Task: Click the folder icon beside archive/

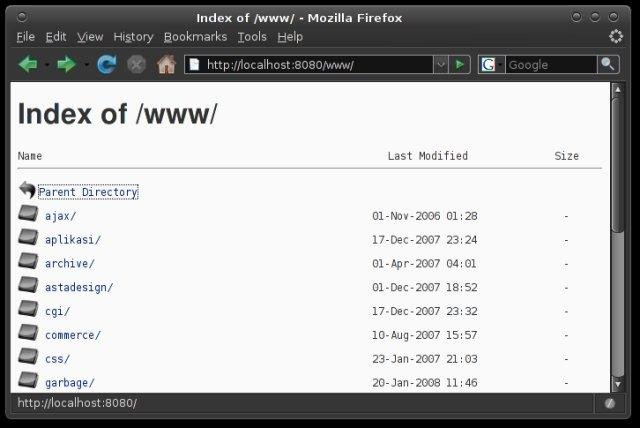Action: (28, 261)
